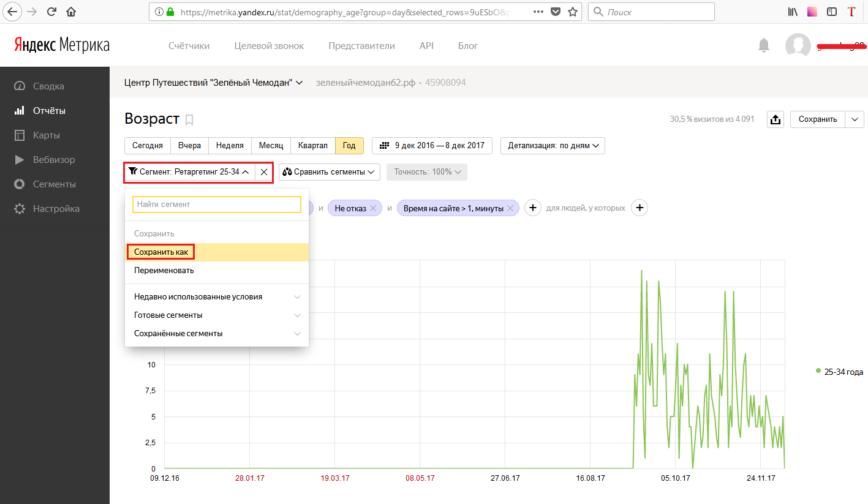The image size is (868, 504).
Task: Click the browser forward arrow
Action: tap(32, 12)
